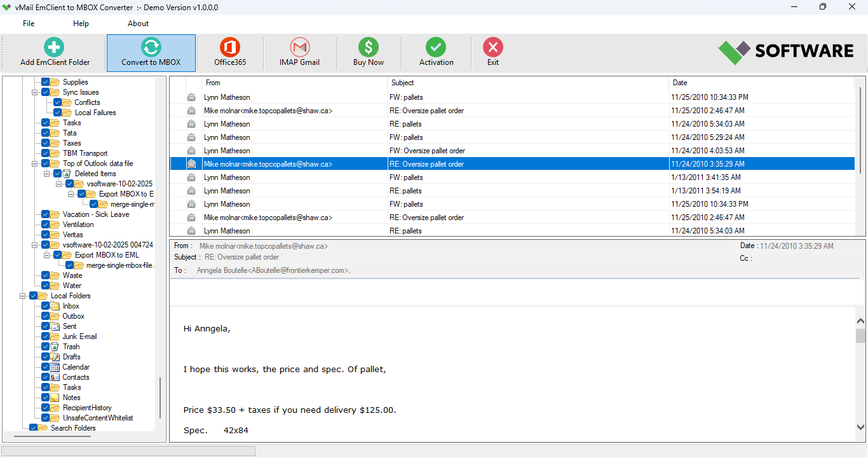
Task: Click the Calendar grid icon in tree
Action: click(55, 367)
